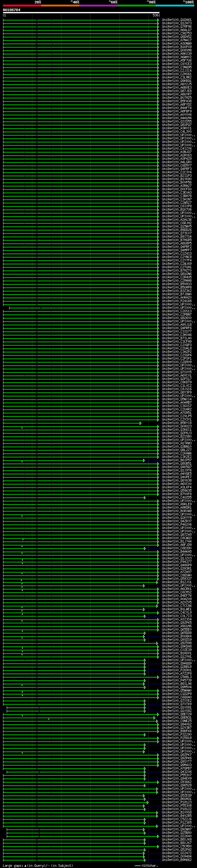Image resolution: width=197 pixels, height=868 pixels.
Task: Click the yellow gap marker on the UniRef100_Q08U23 row
Action: click(x=22, y=428)
